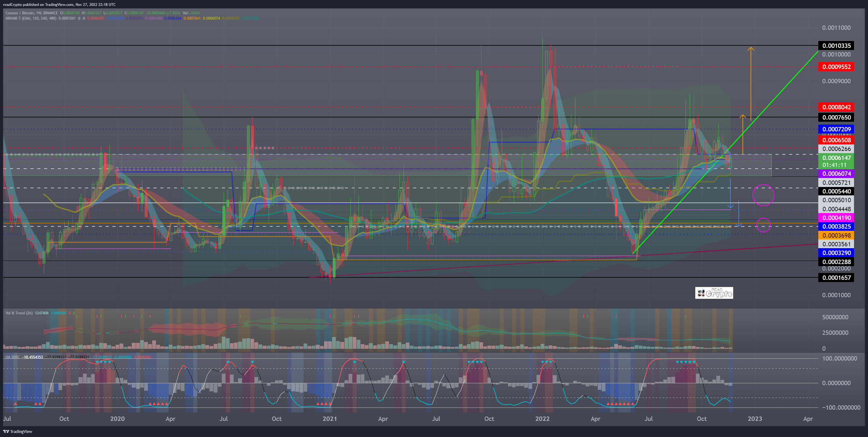Click the -10.4554353 value in HA SRRC legend
The image size is (868, 437).
(32, 357)
